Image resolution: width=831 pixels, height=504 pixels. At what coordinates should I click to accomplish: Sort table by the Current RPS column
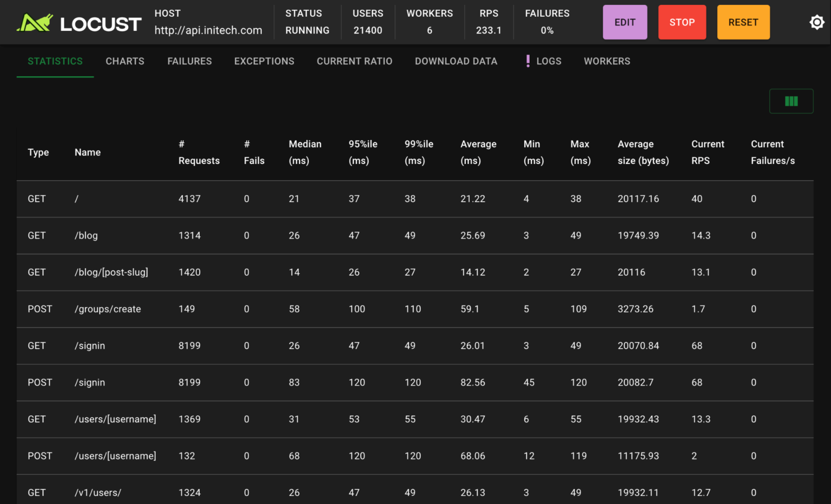point(708,152)
